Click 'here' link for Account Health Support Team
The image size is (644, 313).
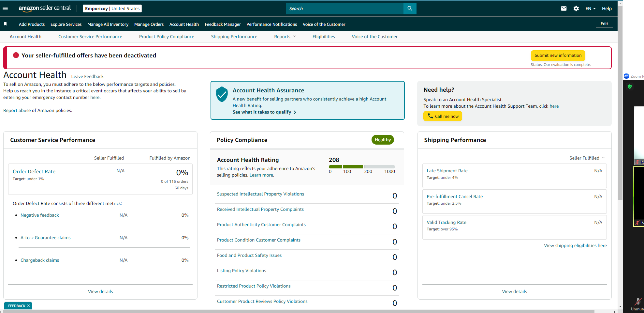click(554, 106)
